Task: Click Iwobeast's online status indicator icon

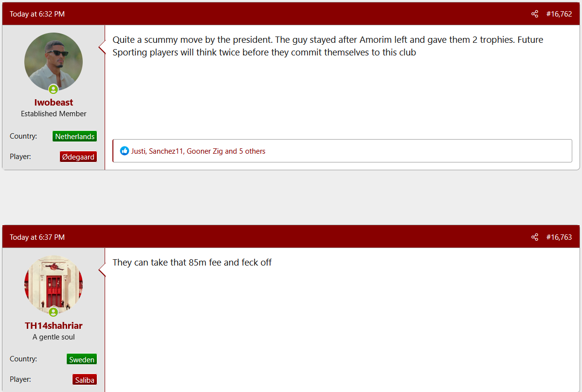Action: coord(54,89)
